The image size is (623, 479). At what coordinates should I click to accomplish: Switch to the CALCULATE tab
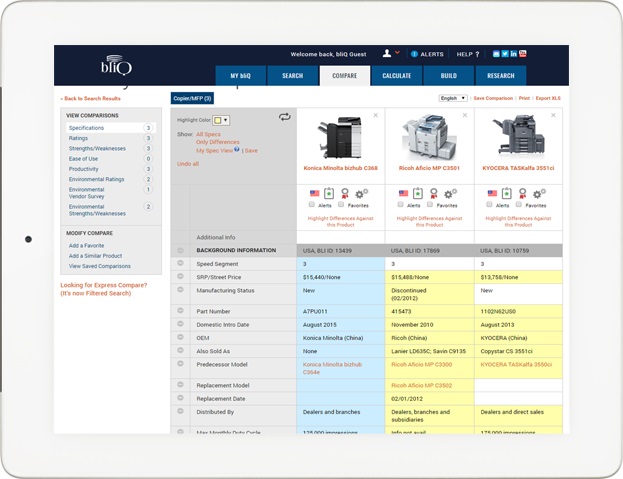(397, 75)
